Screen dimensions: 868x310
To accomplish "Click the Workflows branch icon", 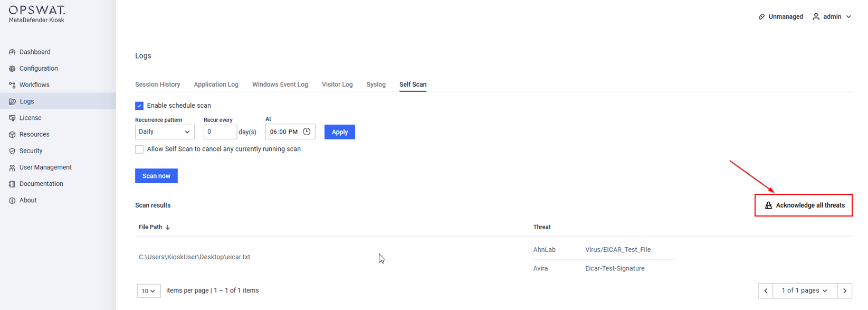I will (12, 85).
